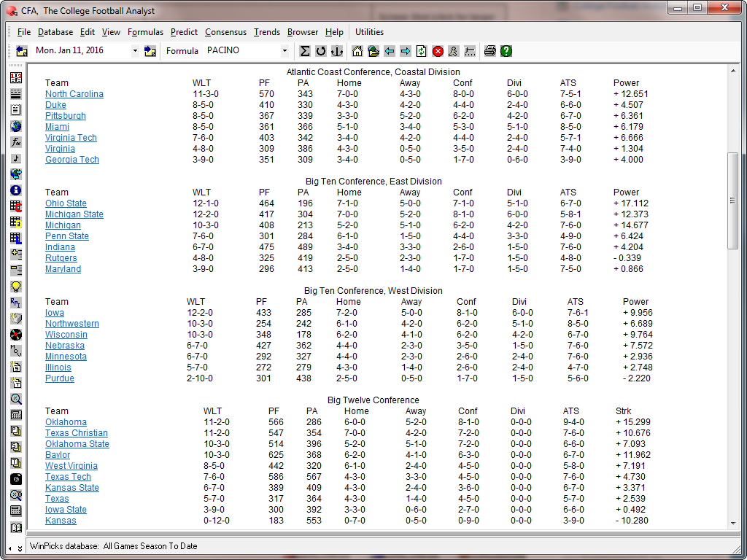The height and width of the screenshot is (560, 747).
Task: Open the Trends menu
Action: point(267,32)
